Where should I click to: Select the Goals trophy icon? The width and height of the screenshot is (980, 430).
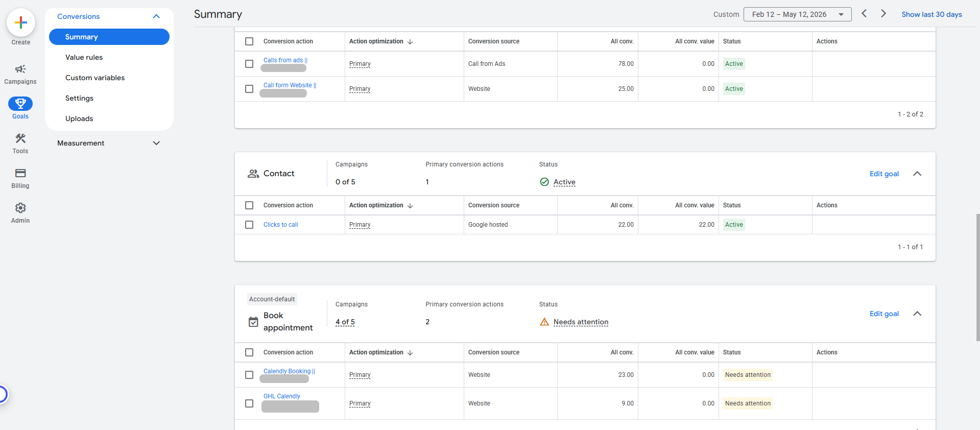tap(20, 104)
